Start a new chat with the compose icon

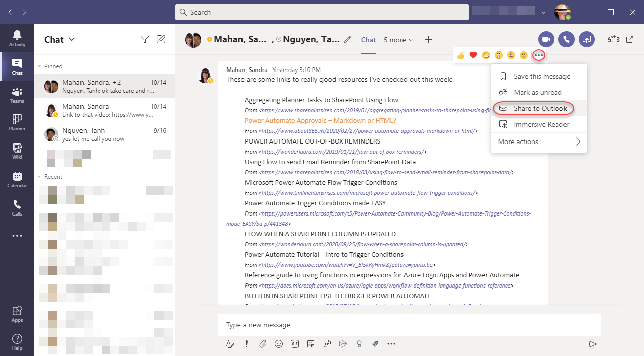coord(161,39)
